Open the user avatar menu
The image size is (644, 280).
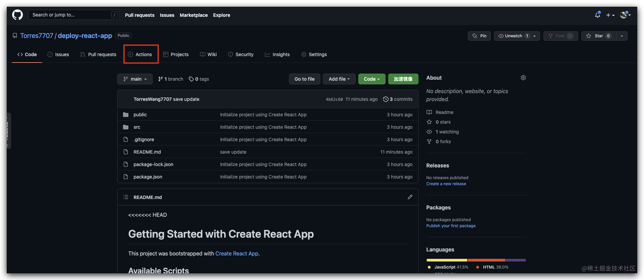coord(625,15)
